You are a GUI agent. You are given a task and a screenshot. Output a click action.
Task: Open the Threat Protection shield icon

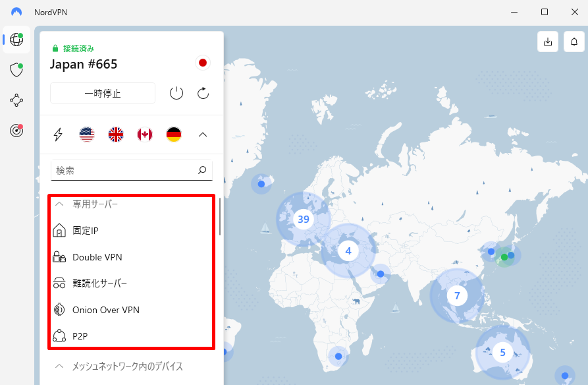pyautogui.click(x=16, y=70)
